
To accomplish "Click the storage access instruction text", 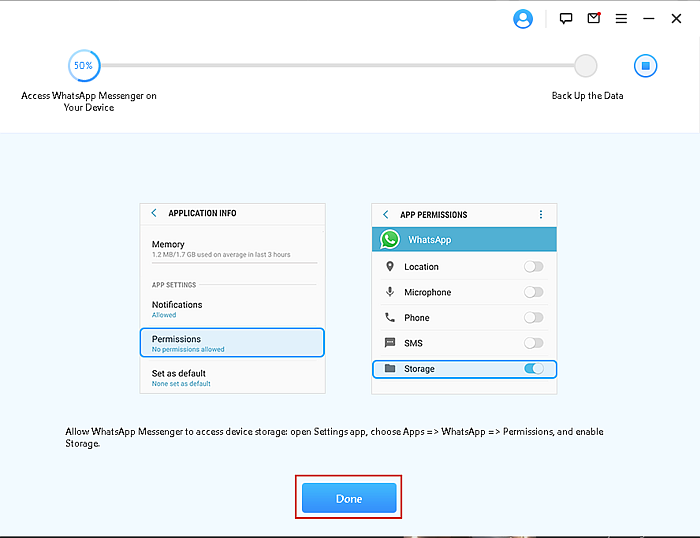I will click(x=334, y=438).
